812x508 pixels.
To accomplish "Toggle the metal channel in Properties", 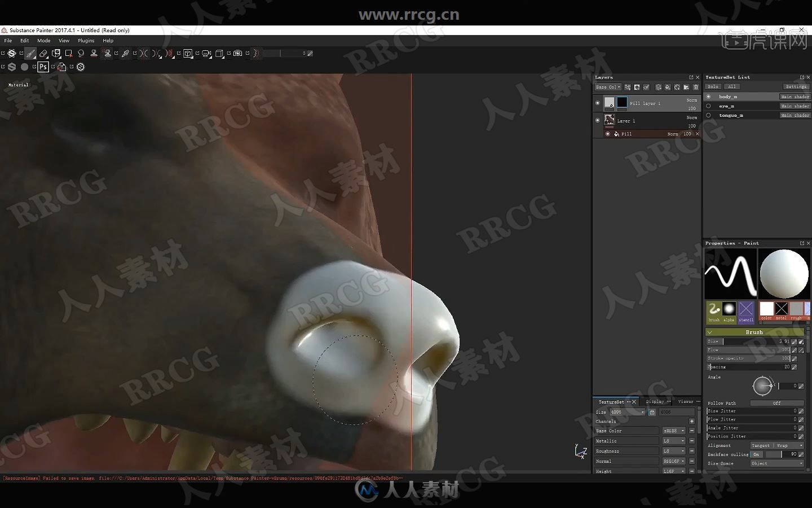I will click(781, 309).
